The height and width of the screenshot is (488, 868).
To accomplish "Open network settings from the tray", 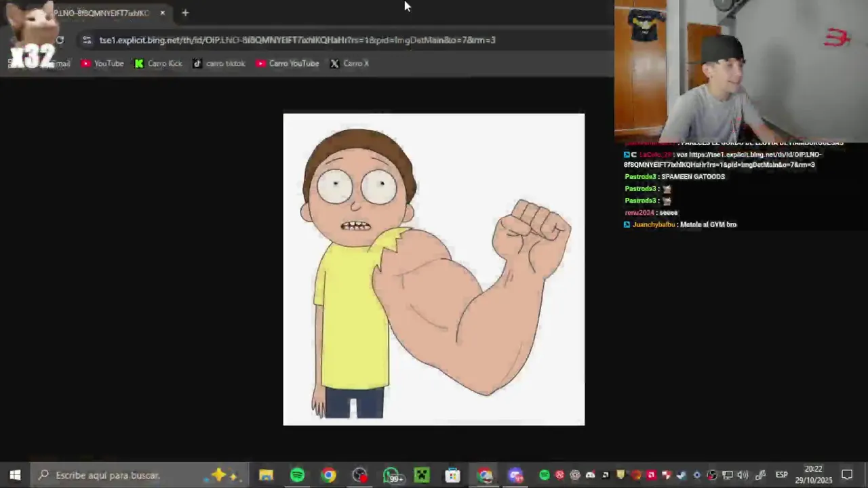I will click(728, 475).
